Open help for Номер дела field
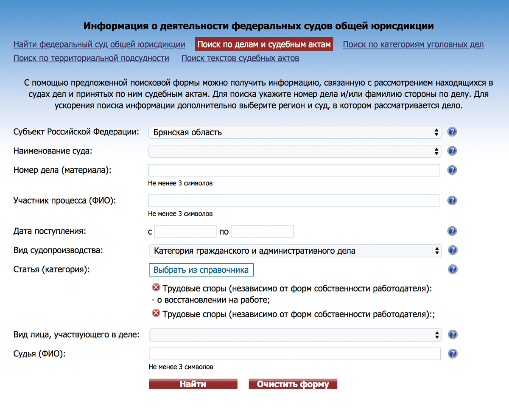This screenshot has height=420, width=509. pos(452,170)
